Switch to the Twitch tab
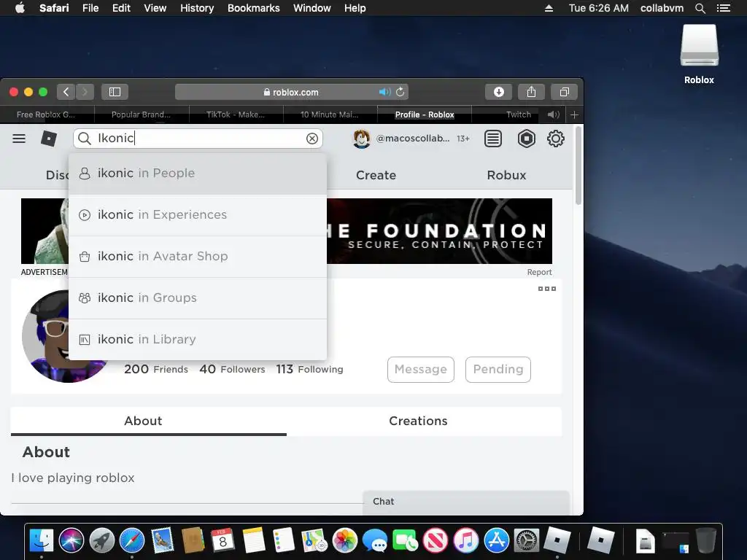747x560 pixels. (519, 114)
